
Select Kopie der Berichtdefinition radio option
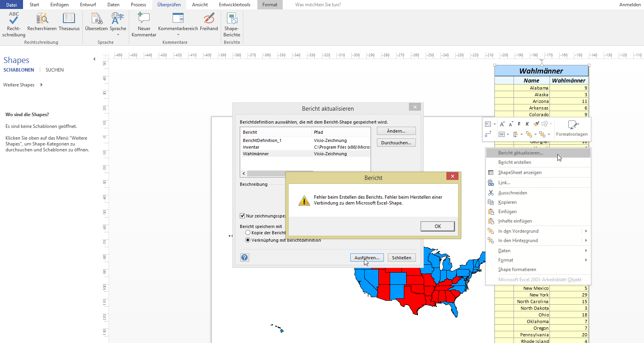pos(248,233)
